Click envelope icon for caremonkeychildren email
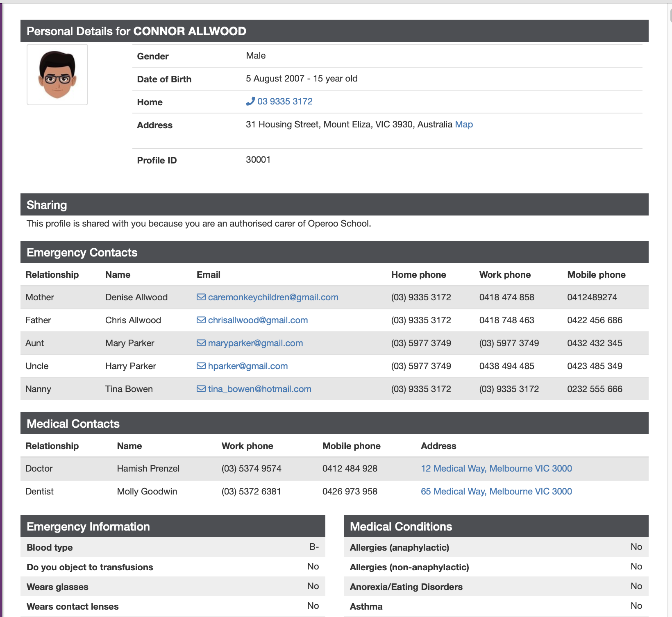This screenshot has width=672, height=617. tap(201, 297)
